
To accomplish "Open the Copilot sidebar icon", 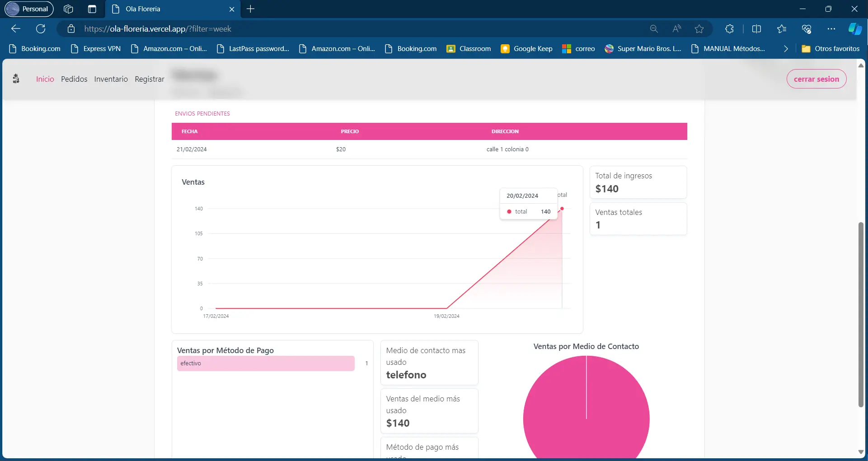I will [854, 29].
